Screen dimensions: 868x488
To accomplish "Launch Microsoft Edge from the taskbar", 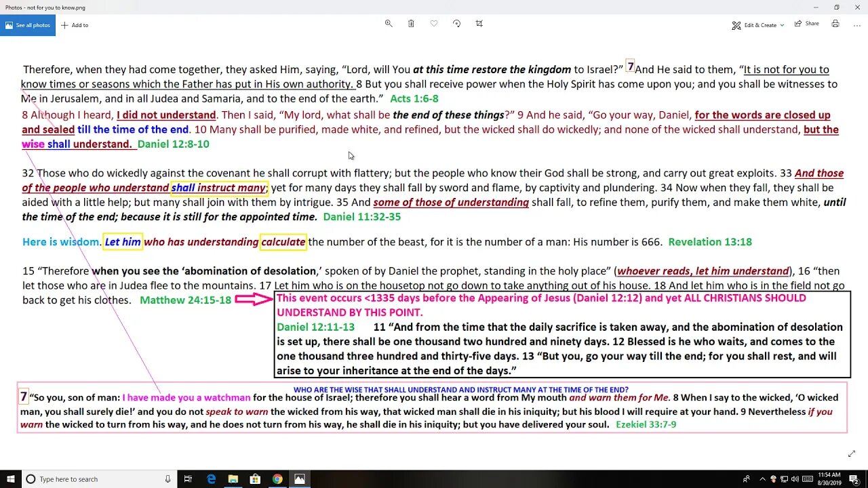I will 212,479.
